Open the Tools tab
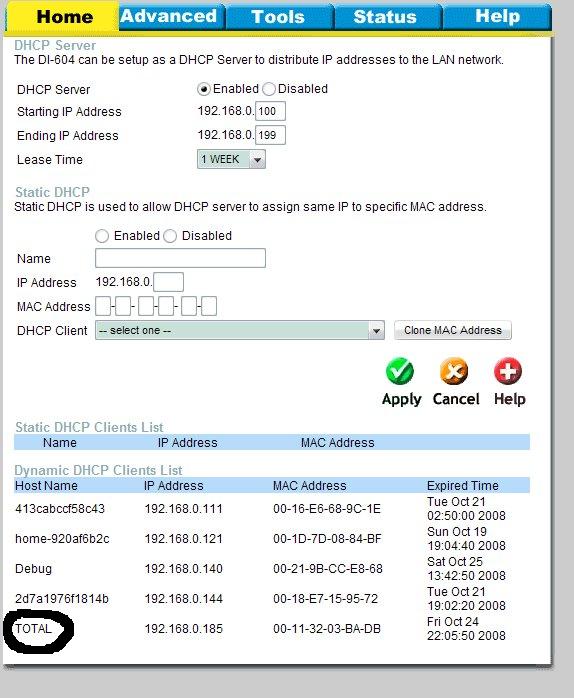The image size is (574, 698). click(278, 17)
